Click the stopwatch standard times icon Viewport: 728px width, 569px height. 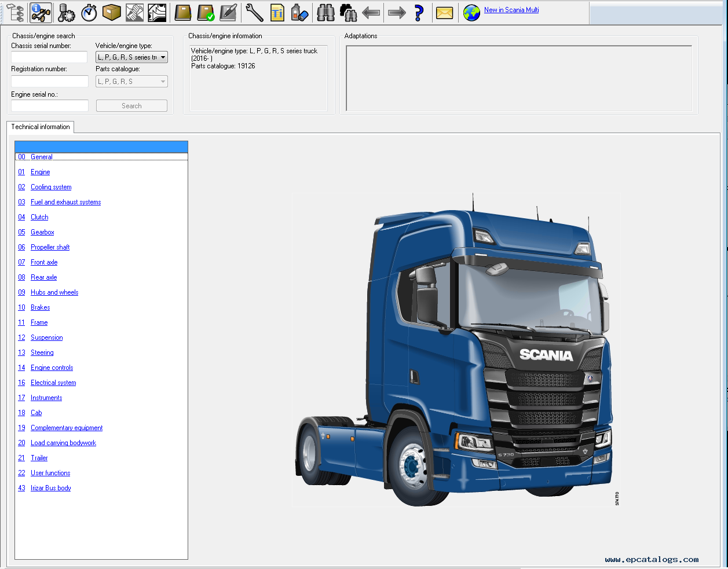pos(89,12)
